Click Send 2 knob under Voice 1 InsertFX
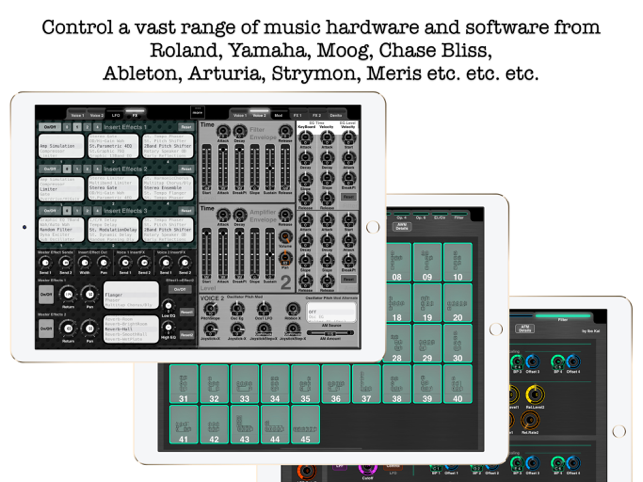The width and height of the screenshot is (643, 482). [x=144, y=263]
